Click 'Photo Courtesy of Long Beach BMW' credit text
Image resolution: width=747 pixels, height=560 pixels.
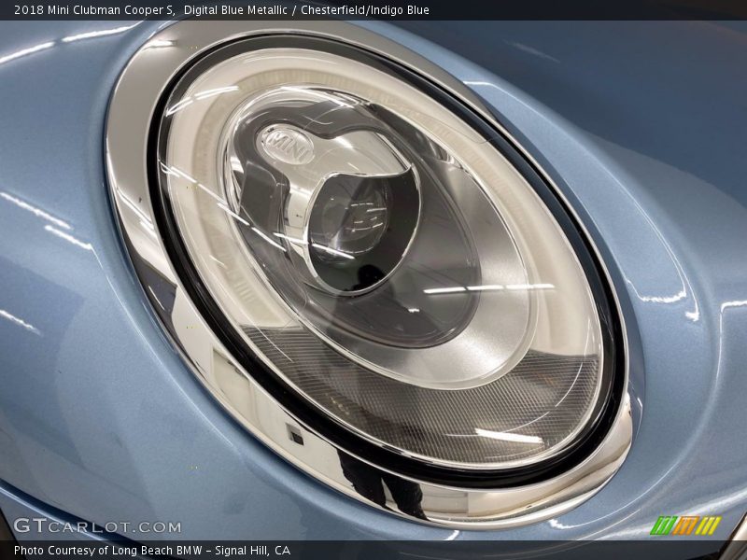point(108,551)
